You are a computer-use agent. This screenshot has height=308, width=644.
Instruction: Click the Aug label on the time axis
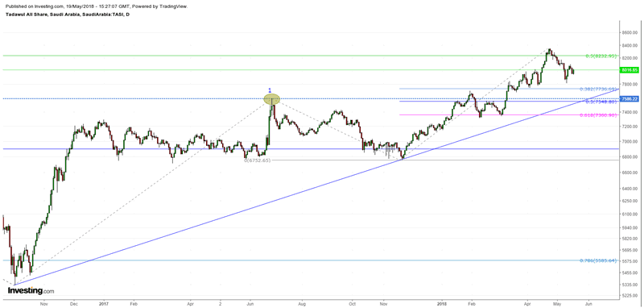tap(302, 304)
